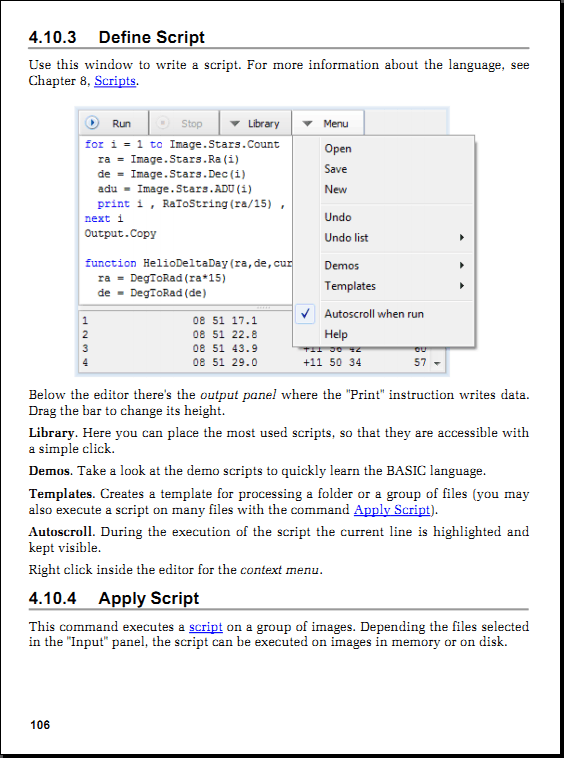This screenshot has height=758, width=564.
Task: Click the 'print i , RaToString' line
Action: click(x=191, y=204)
